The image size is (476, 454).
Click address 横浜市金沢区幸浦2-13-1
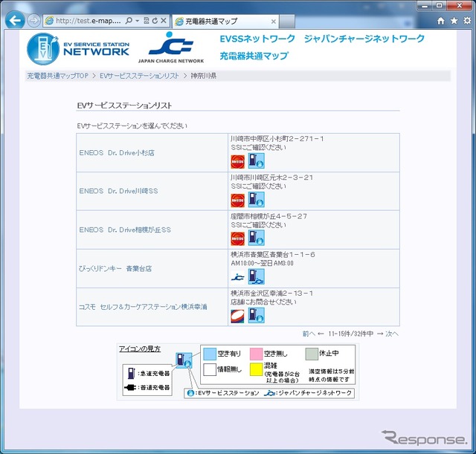(271, 294)
